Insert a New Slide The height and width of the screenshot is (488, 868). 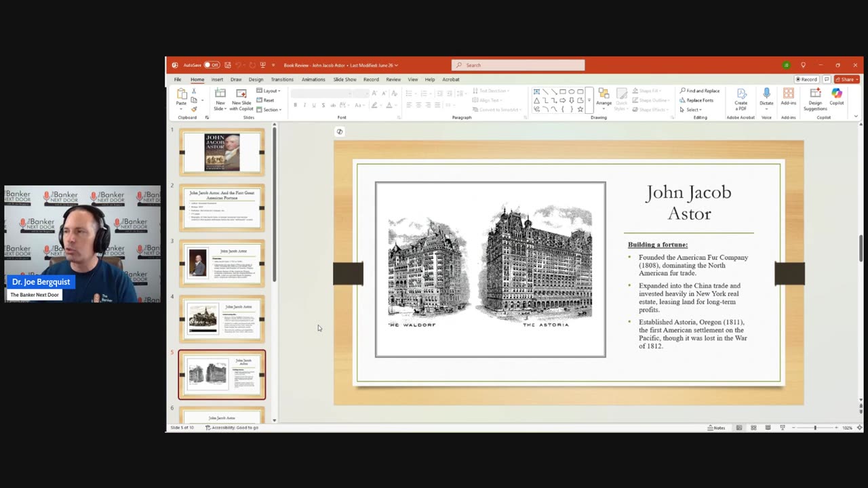[220, 99]
